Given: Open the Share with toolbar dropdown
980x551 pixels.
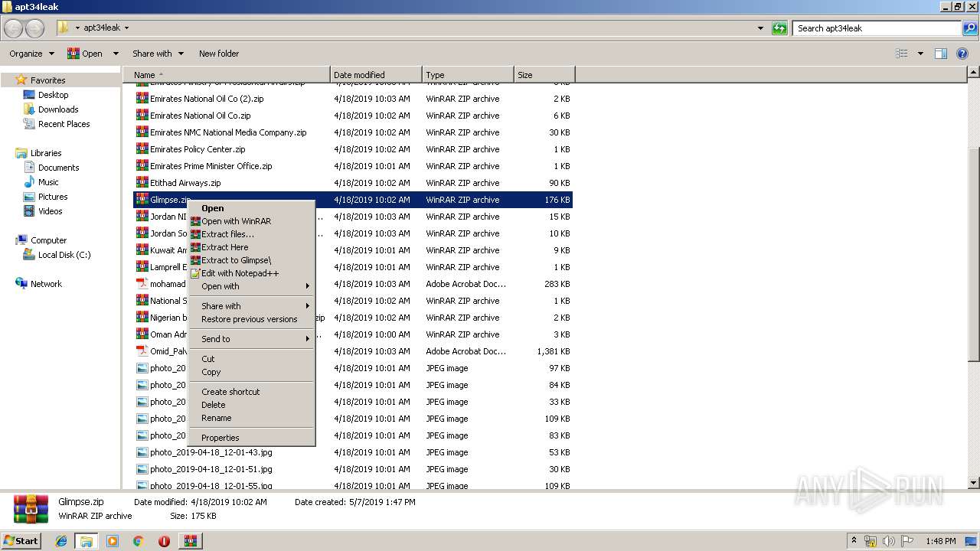Looking at the screenshot, I should click(158, 54).
